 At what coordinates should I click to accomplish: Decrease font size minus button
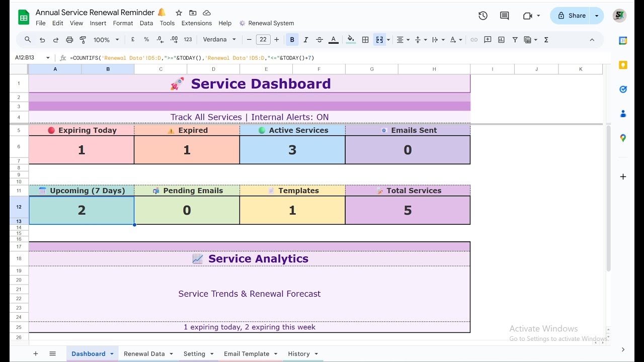[x=249, y=40]
